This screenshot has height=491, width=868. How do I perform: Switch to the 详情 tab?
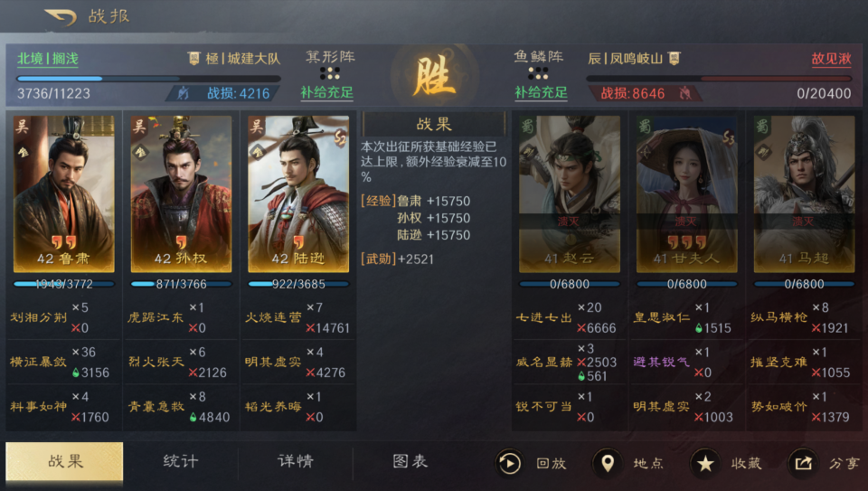coord(296,461)
